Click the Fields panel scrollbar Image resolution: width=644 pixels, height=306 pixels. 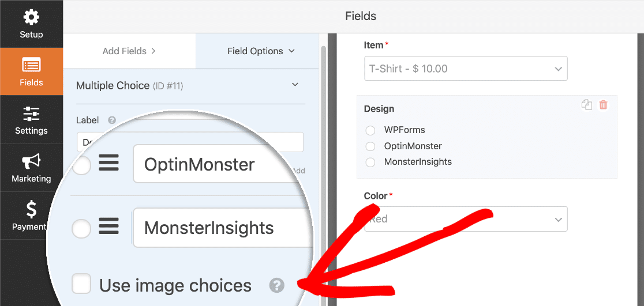(x=323, y=164)
